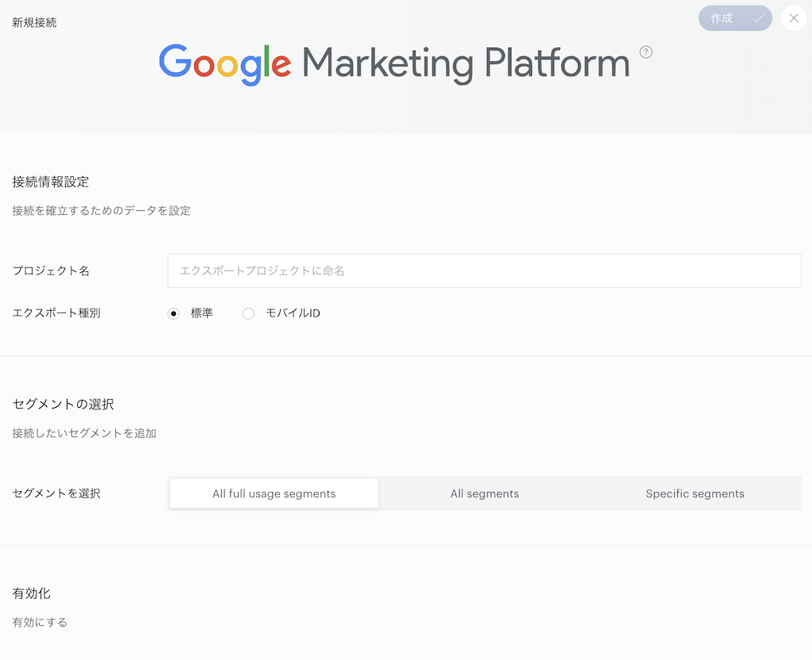Viewport: 812px width, 660px height.
Task: Focus the プロジェクト名 input field
Action: (485, 271)
